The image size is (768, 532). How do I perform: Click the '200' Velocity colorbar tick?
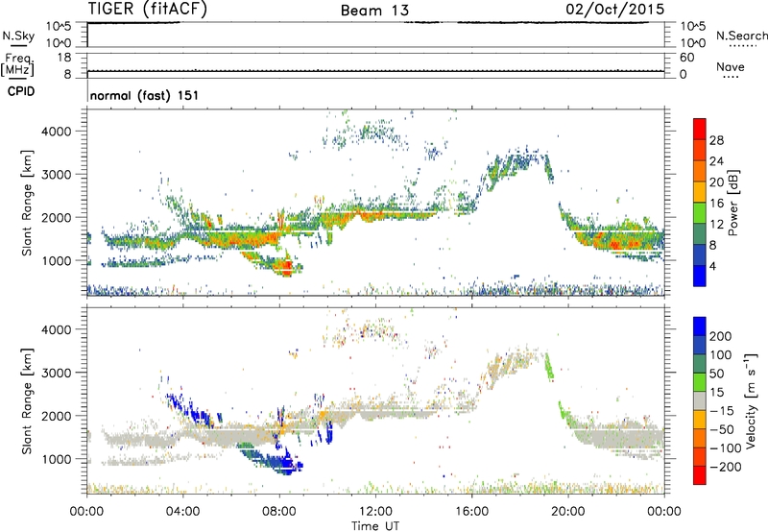tap(721, 336)
